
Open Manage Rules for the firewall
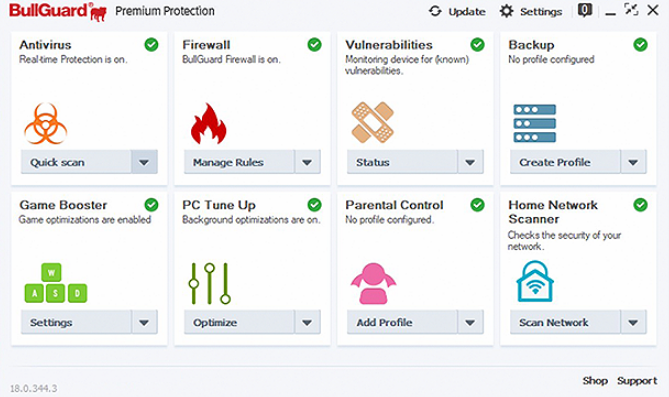point(239,162)
